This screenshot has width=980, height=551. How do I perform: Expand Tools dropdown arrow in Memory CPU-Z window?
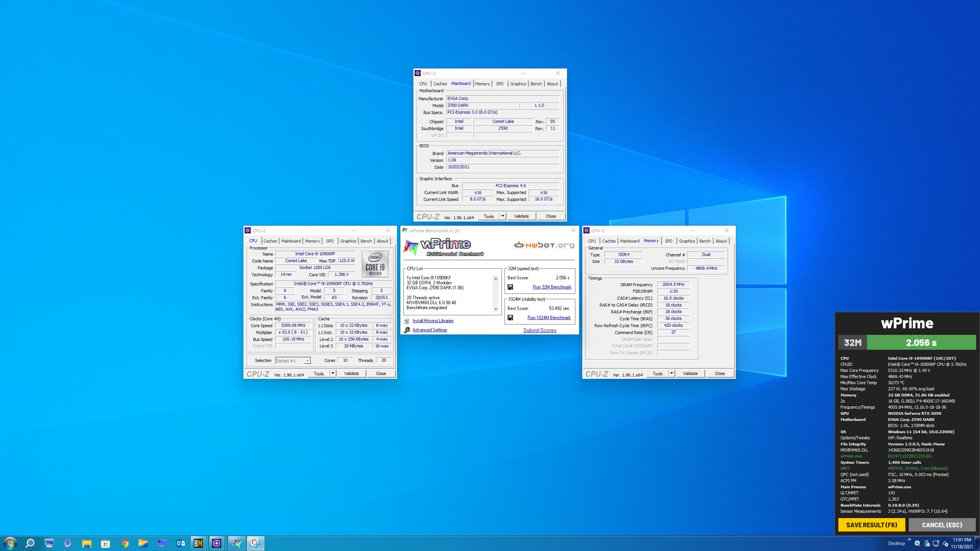(x=672, y=373)
